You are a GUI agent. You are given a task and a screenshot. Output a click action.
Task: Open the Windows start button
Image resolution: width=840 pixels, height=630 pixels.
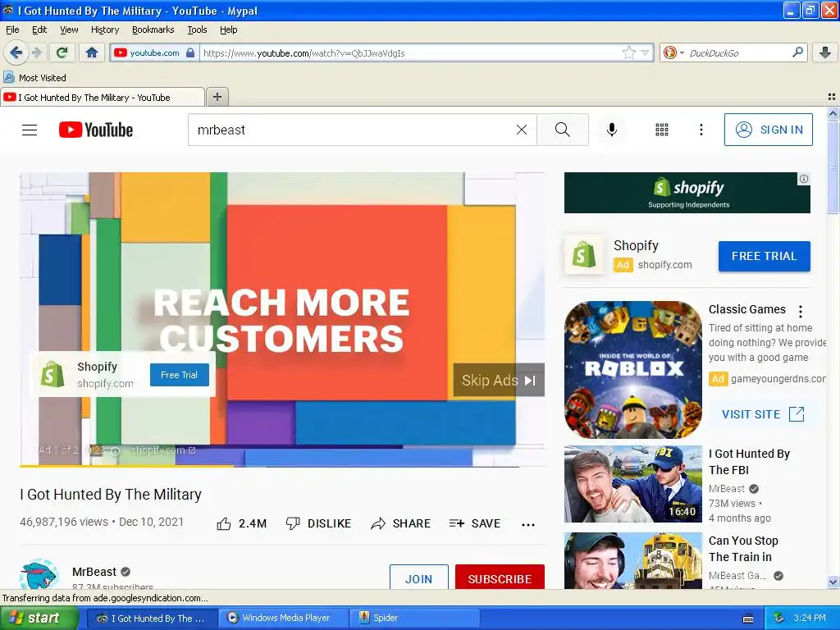tap(39, 618)
